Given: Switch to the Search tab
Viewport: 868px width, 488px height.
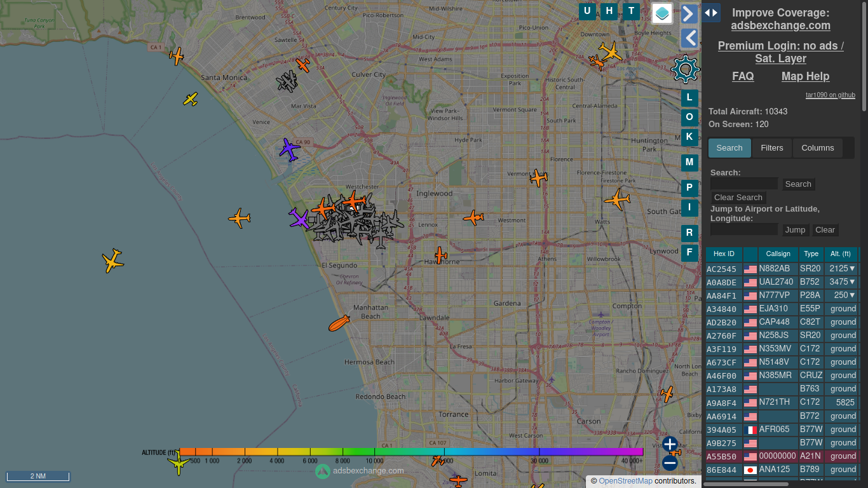Looking at the screenshot, I should pos(729,148).
